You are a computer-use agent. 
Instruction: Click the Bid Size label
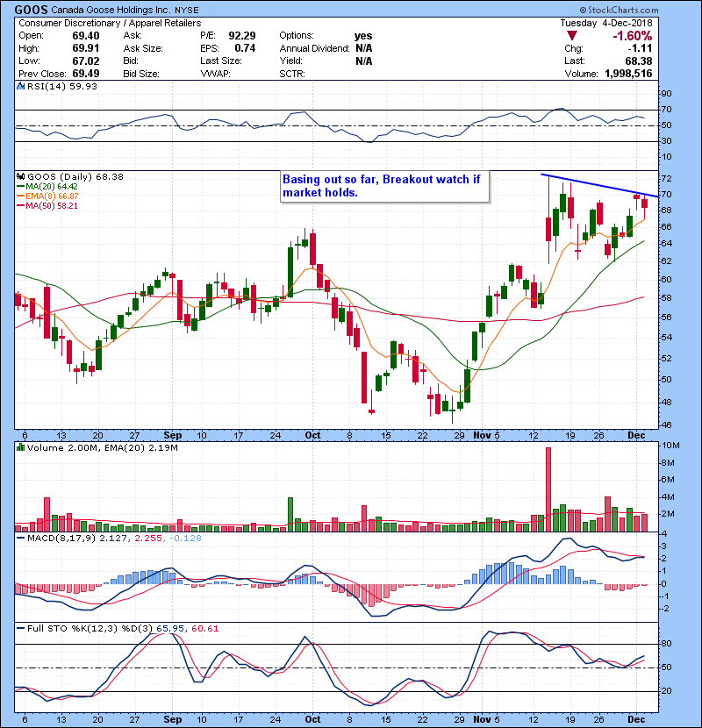coord(141,74)
